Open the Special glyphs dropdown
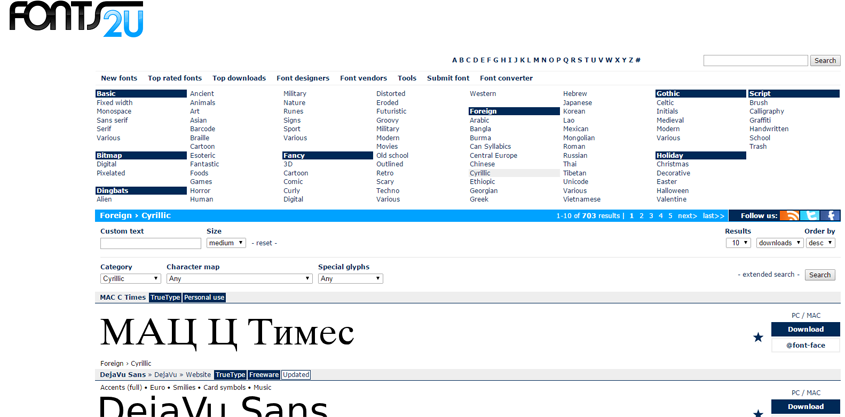845x417 pixels. [350, 279]
